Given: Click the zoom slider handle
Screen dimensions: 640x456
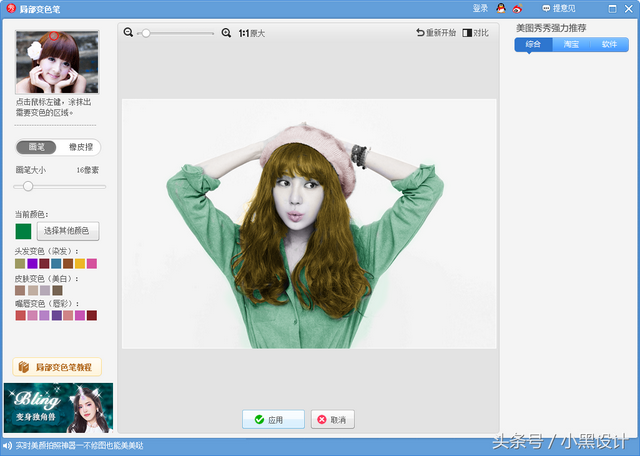Looking at the screenshot, I should pos(146,33).
